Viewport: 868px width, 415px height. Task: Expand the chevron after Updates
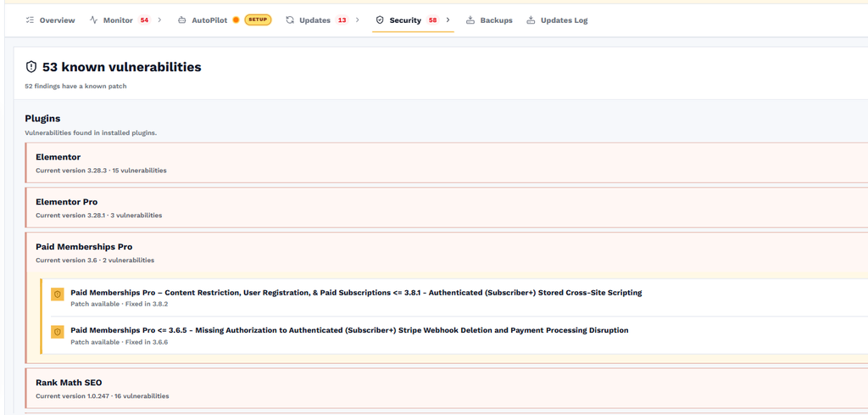click(x=358, y=20)
